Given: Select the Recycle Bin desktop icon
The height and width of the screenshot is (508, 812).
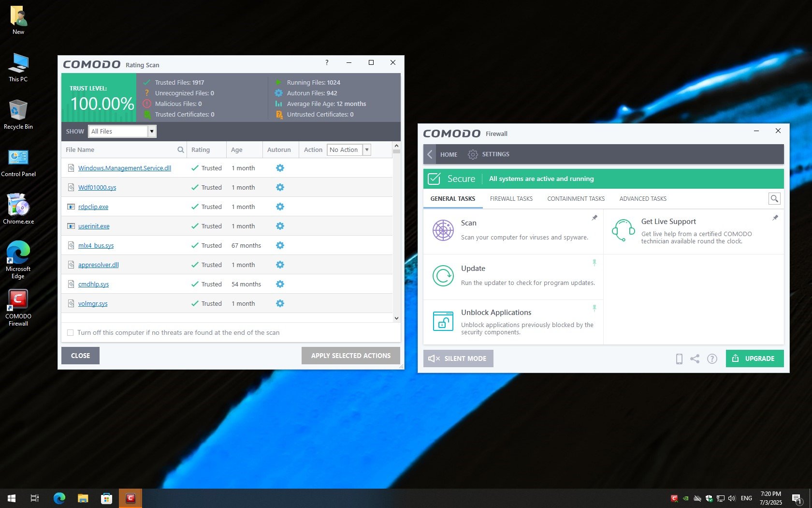Looking at the screenshot, I should 18,114.
